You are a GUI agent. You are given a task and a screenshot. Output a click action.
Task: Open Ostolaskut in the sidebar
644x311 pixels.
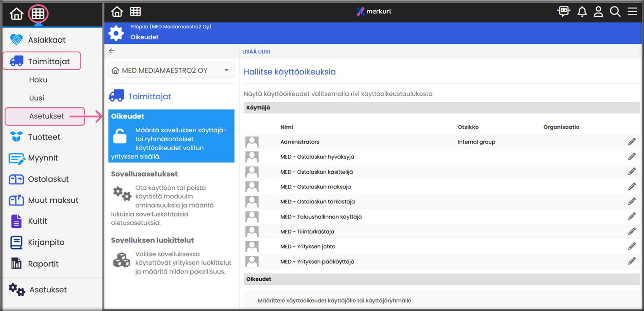pyautogui.click(x=48, y=179)
